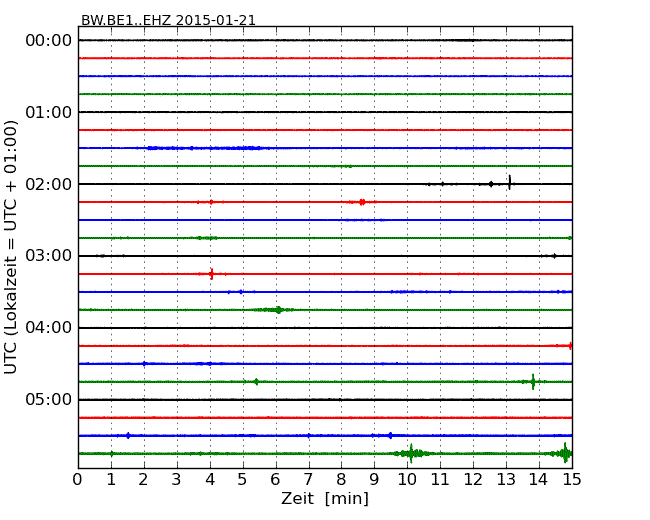Viewport: 650px width, 520px height.
Task: Click x-axis tick label 14
Action: (x=539, y=480)
